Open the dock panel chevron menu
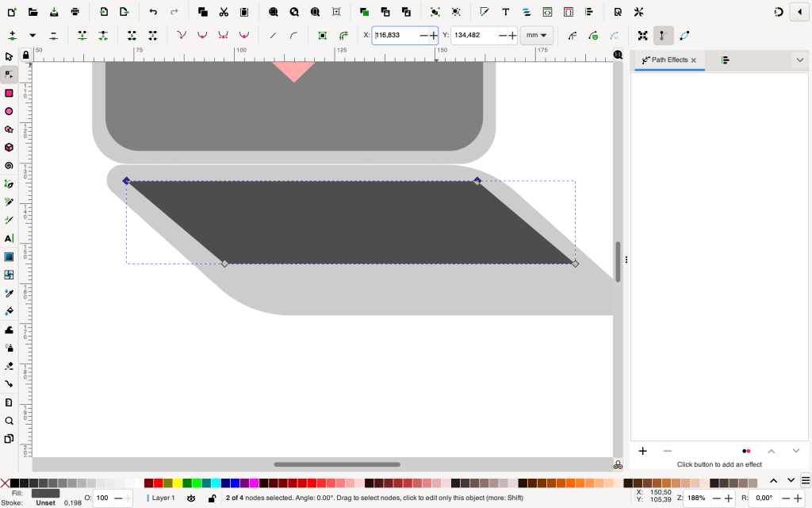Viewport: 812px width, 508px height. click(799, 60)
